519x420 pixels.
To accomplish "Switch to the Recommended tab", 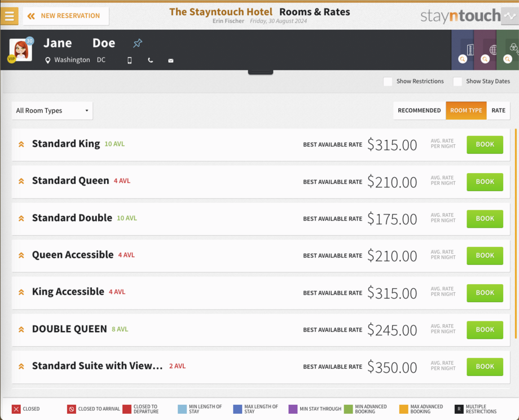I will [x=419, y=110].
